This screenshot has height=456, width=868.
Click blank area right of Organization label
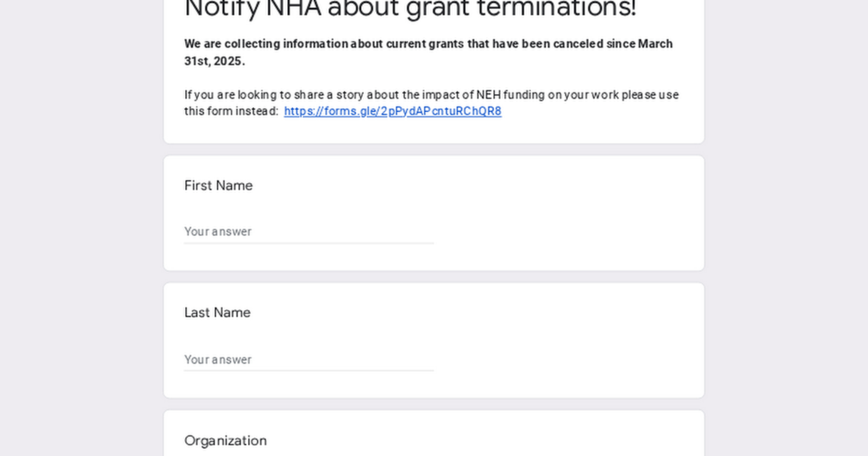[x=477, y=441]
